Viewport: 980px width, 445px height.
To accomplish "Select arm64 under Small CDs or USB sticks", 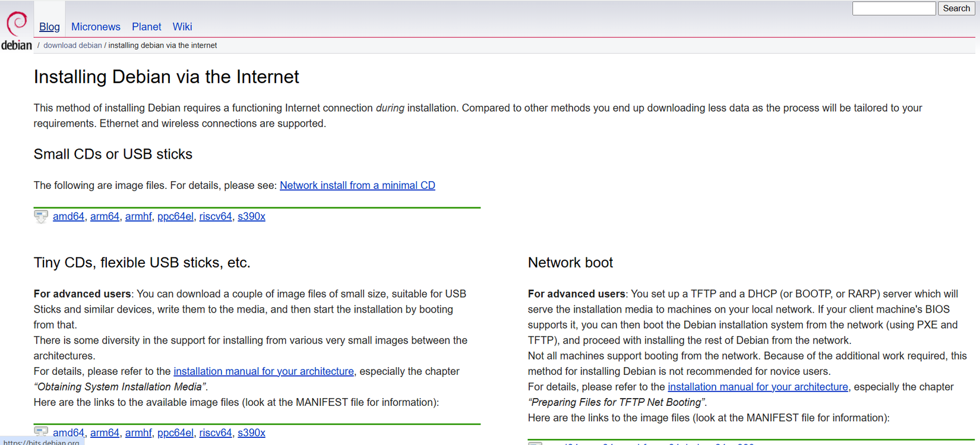I will tap(105, 216).
